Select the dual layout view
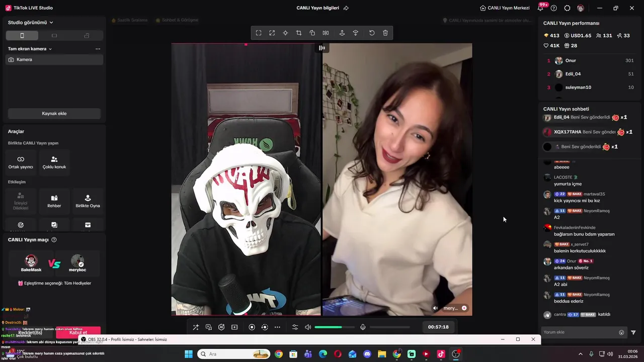This screenshot has height=362, width=644. (87, 36)
